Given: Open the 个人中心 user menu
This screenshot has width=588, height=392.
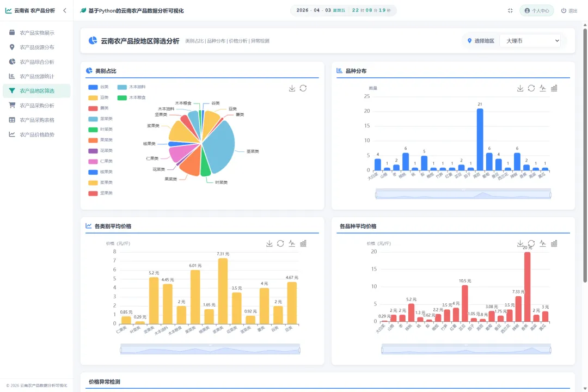Looking at the screenshot, I should [537, 10].
